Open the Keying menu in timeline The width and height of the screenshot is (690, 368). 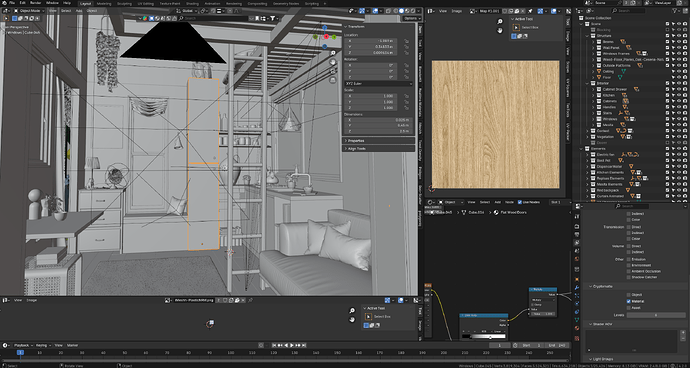pyautogui.click(x=43, y=346)
